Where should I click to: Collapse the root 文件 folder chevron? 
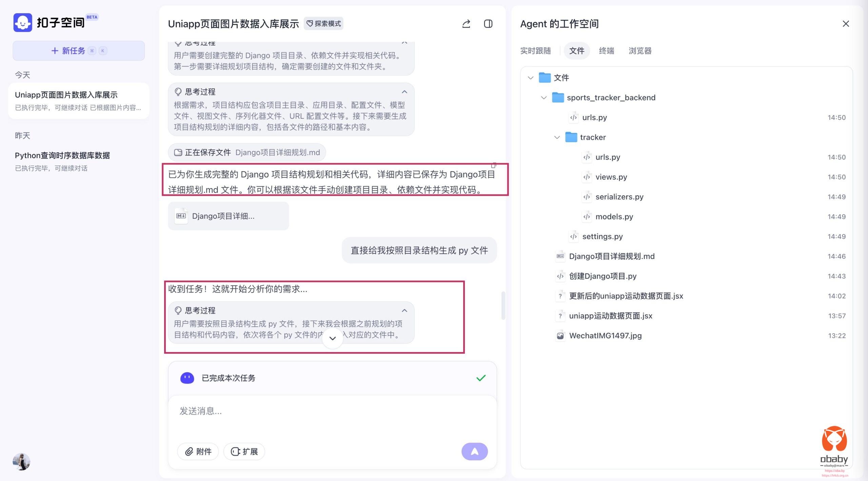[531, 78]
